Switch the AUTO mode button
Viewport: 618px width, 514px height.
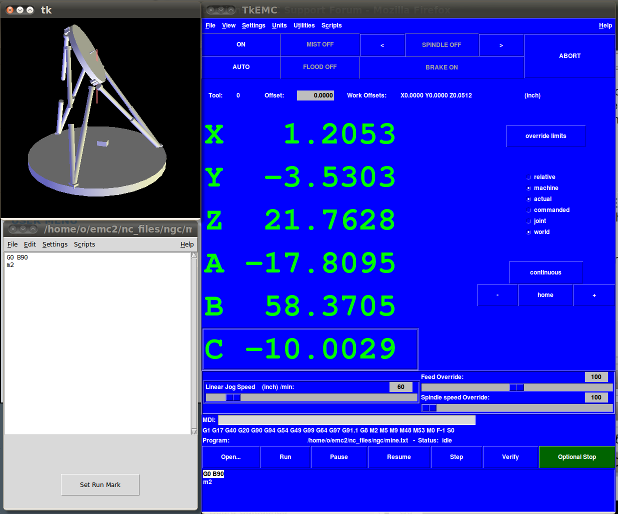click(241, 67)
